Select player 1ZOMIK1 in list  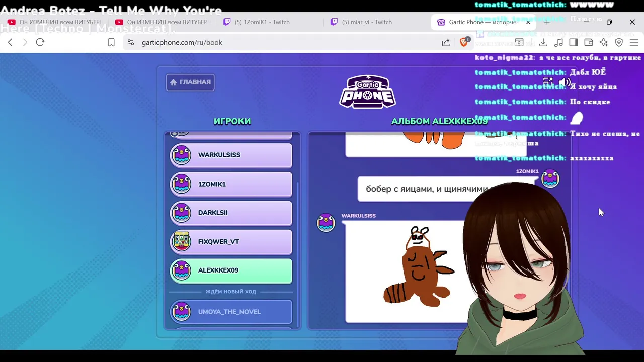231,184
